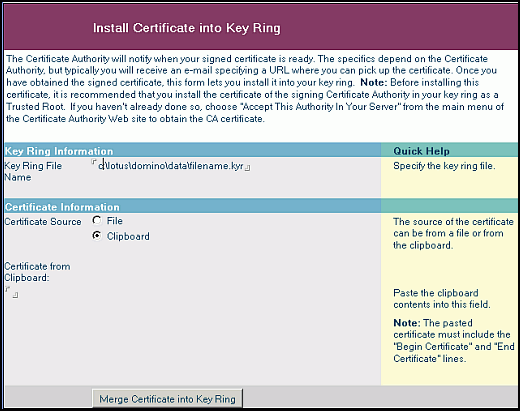Click the Key Ring File Name label
This screenshot has height=411, width=520.
(x=33, y=171)
